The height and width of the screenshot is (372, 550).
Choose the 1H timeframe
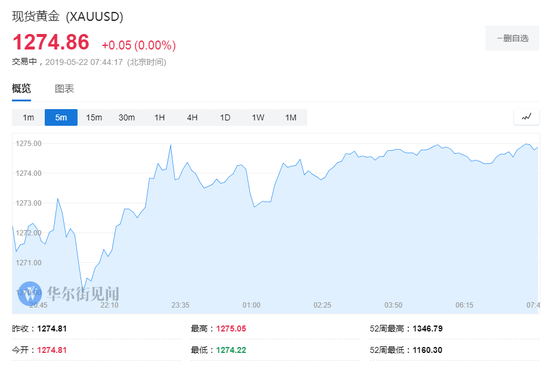pyautogui.click(x=160, y=117)
